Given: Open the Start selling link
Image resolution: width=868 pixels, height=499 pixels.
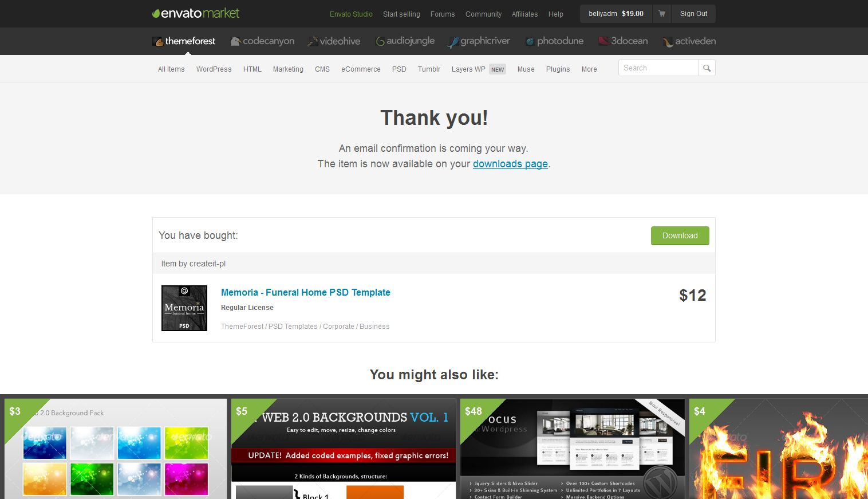Looking at the screenshot, I should (x=401, y=14).
